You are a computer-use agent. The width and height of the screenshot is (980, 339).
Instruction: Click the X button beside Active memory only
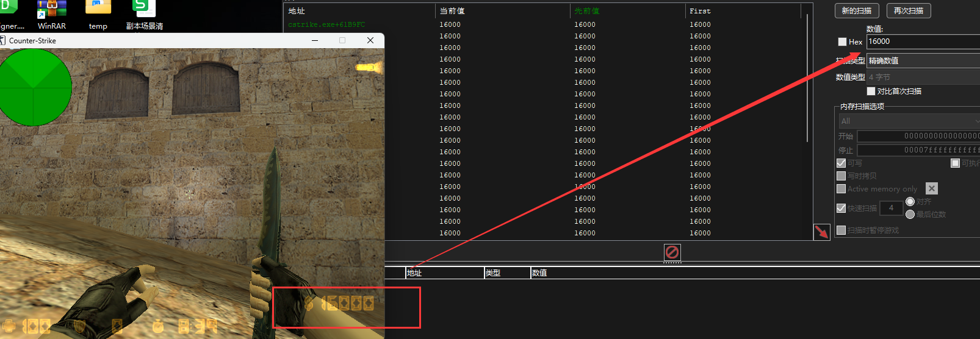click(932, 189)
